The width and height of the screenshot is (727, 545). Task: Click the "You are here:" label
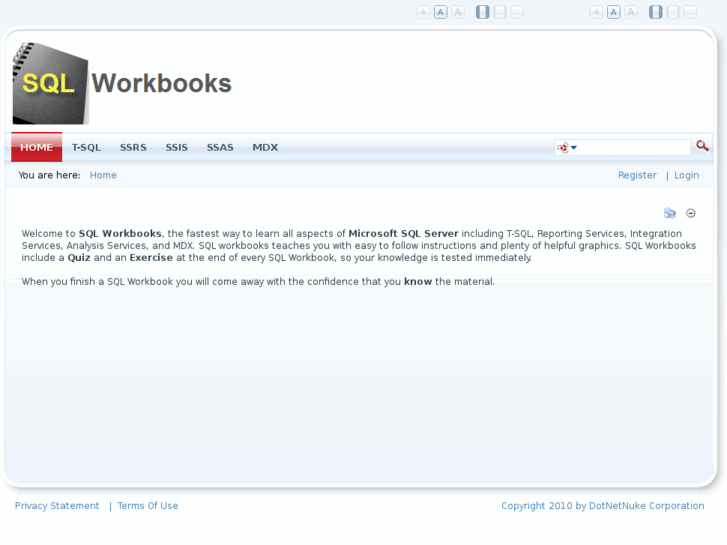[x=49, y=175]
